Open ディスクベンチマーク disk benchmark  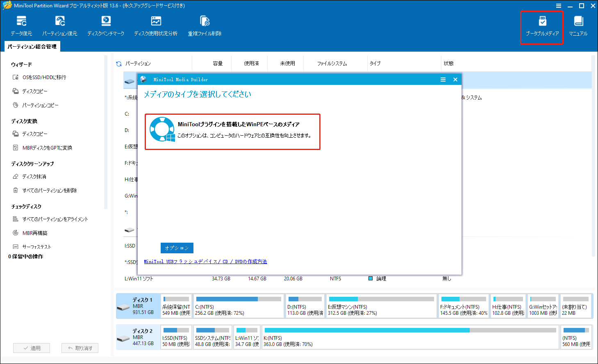(x=106, y=26)
